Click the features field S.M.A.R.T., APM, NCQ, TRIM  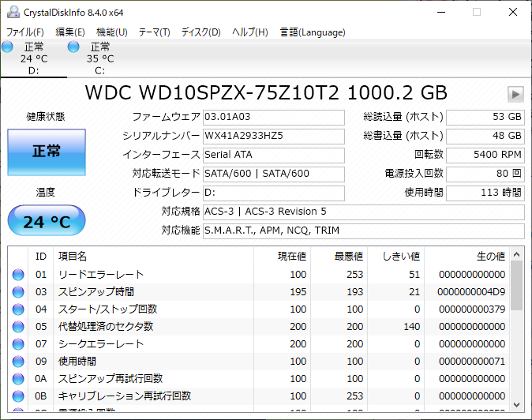coord(364,231)
